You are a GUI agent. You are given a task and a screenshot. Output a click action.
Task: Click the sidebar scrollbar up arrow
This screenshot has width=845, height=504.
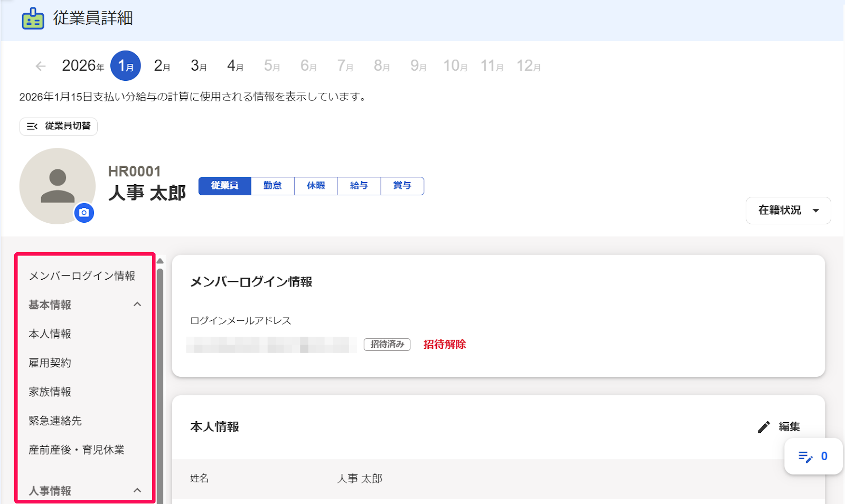click(160, 261)
